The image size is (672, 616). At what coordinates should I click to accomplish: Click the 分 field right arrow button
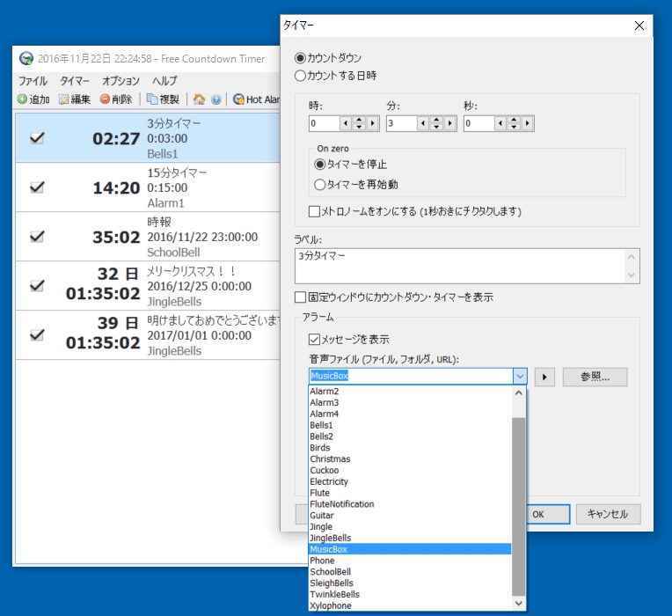tap(450, 123)
